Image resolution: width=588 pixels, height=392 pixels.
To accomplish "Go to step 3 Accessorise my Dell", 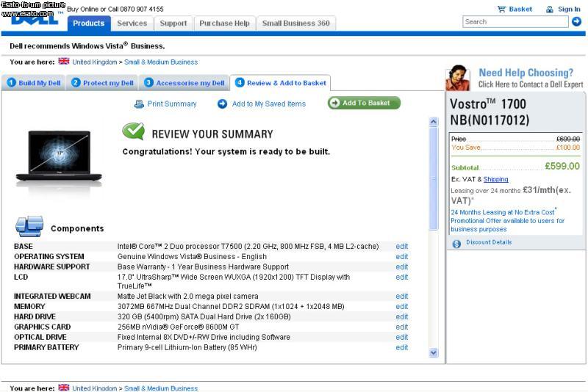I will [x=184, y=83].
